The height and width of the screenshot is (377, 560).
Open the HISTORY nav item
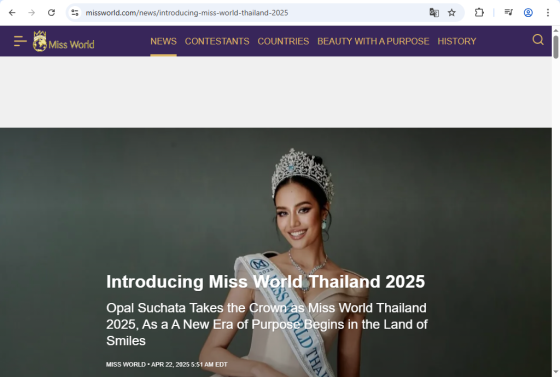pyautogui.click(x=457, y=41)
